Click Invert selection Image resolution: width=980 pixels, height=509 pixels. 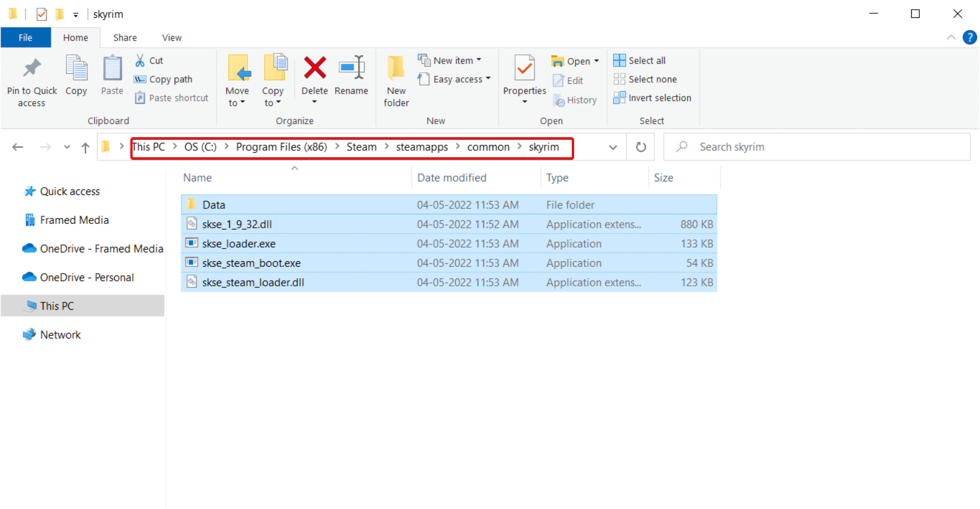point(652,98)
